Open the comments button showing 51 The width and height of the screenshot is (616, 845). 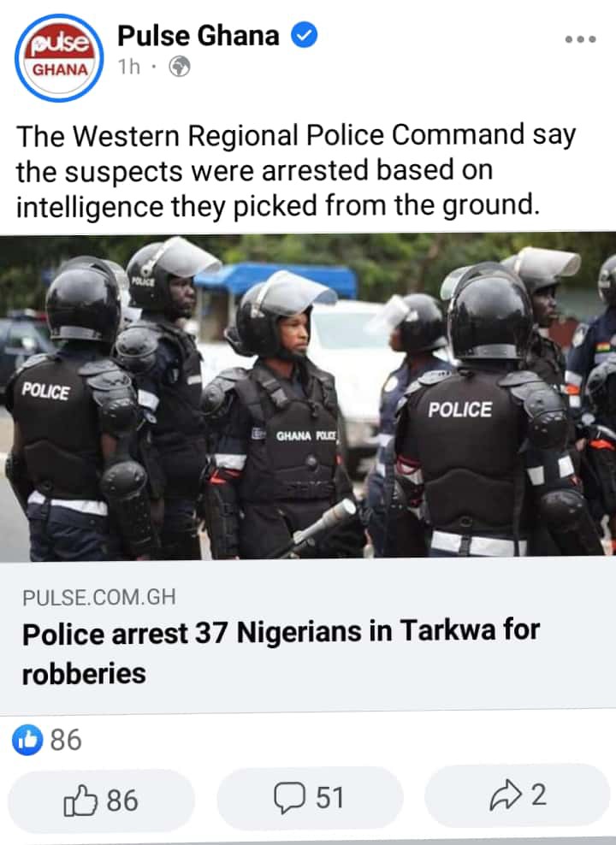click(x=310, y=798)
